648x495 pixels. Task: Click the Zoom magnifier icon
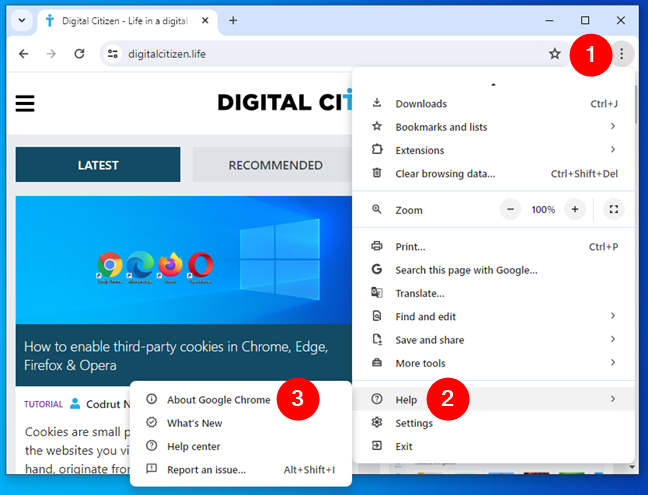[376, 209]
